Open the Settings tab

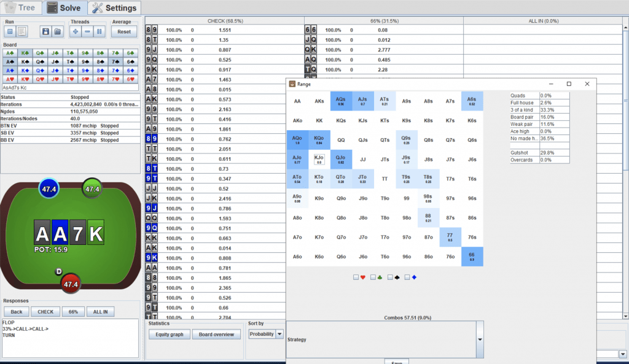coord(114,8)
